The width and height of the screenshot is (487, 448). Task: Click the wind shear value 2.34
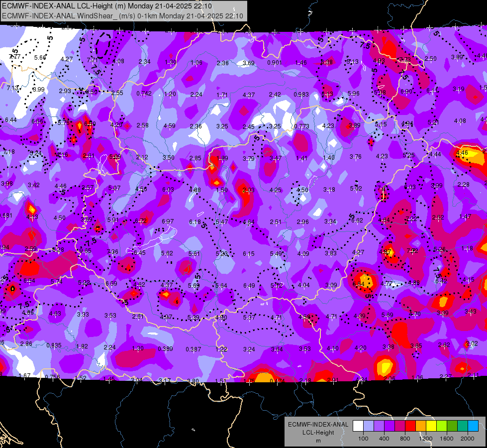pyautogui.click(x=144, y=62)
